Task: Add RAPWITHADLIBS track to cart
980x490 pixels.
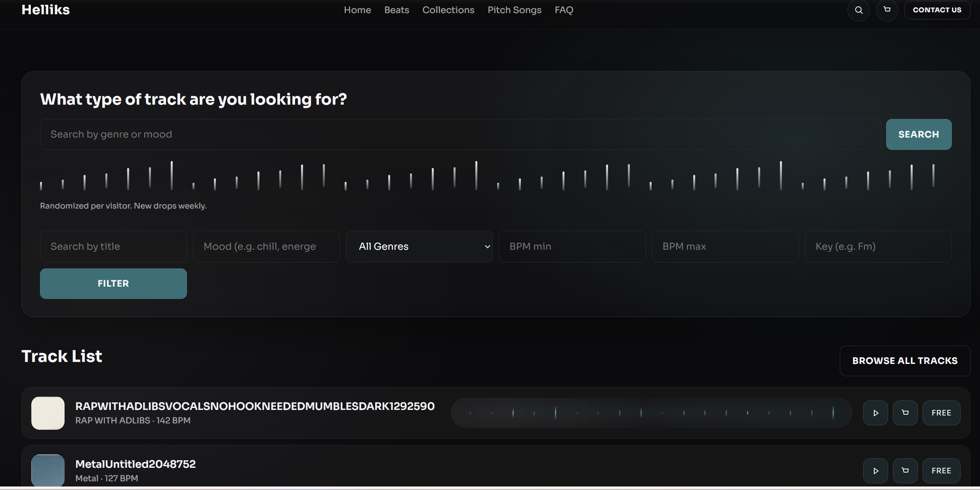Action: (x=905, y=413)
